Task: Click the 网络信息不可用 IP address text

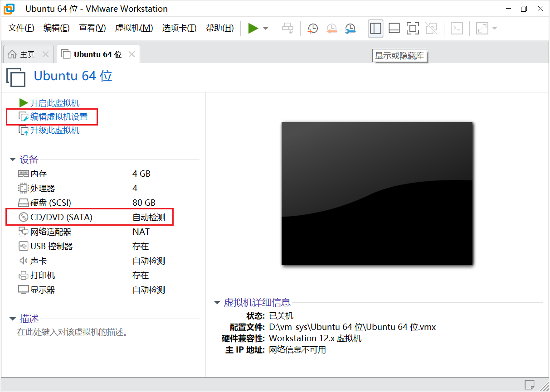Action: tap(297, 349)
